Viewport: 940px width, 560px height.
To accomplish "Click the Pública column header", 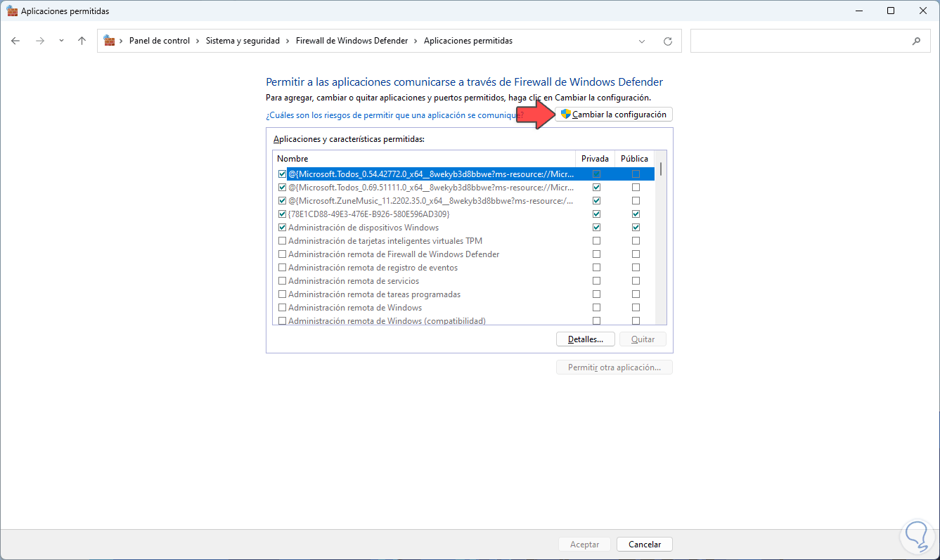I will tap(635, 159).
